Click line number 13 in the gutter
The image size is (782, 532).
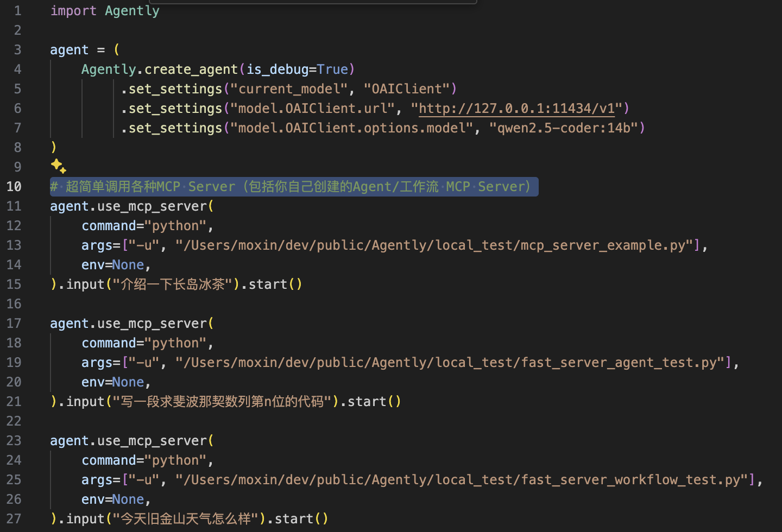tap(14, 245)
